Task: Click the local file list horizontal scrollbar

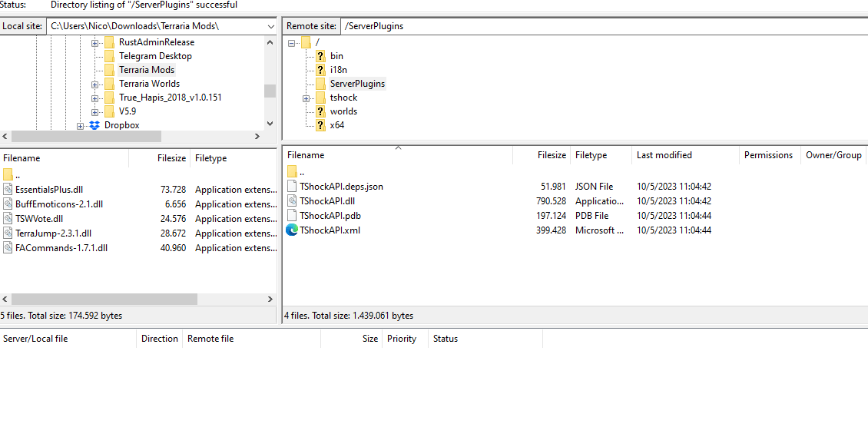Action: [104, 299]
